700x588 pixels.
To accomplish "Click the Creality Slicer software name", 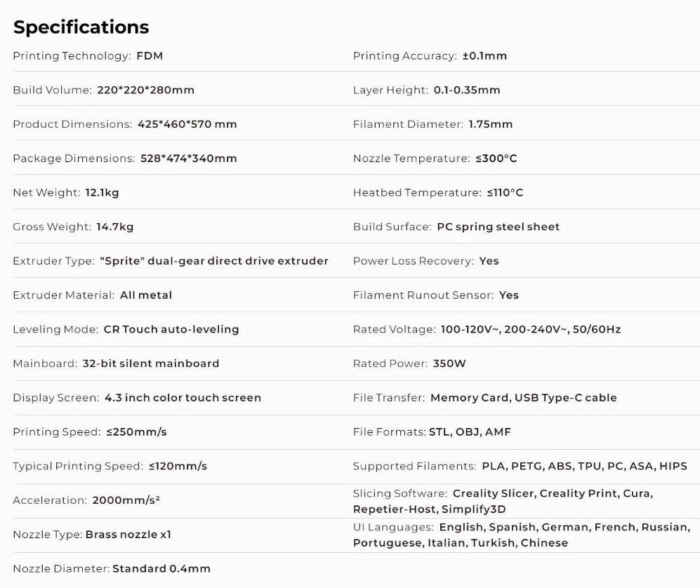I will coord(494,493).
